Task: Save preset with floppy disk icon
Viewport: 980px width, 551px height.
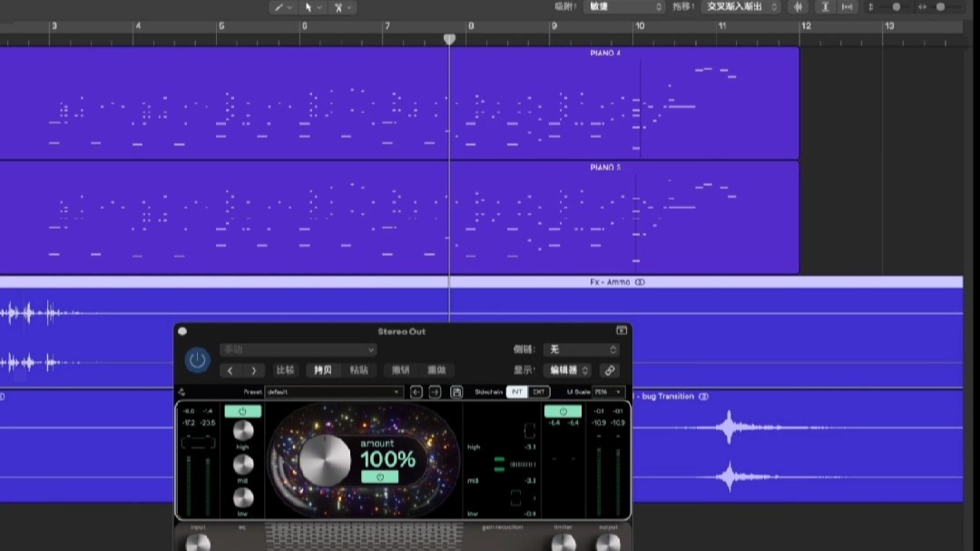Action: tap(456, 392)
